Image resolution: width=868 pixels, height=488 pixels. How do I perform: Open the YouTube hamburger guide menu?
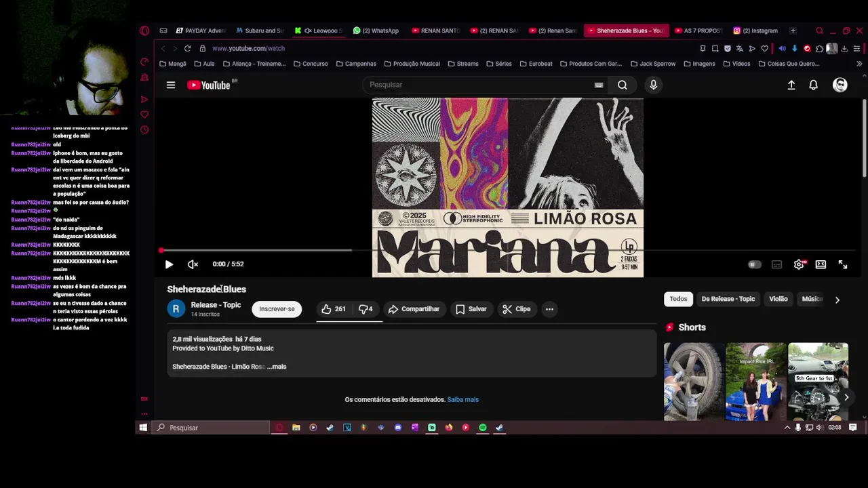[171, 85]
